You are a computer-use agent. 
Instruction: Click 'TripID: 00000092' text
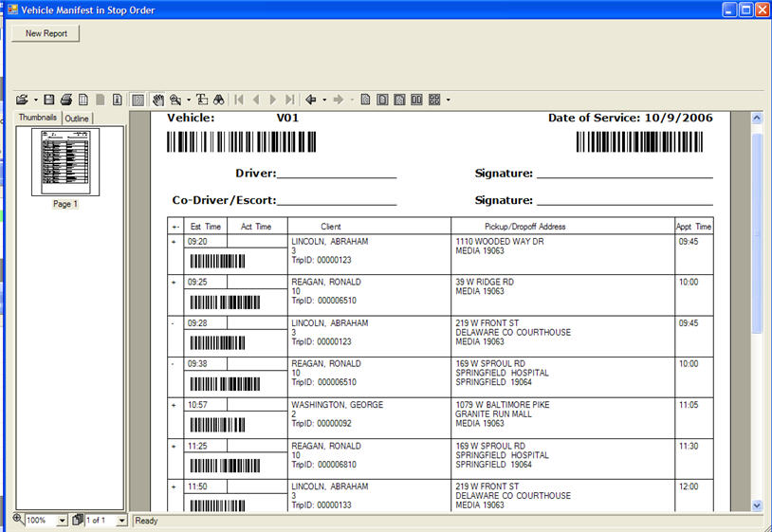(322, 423)
